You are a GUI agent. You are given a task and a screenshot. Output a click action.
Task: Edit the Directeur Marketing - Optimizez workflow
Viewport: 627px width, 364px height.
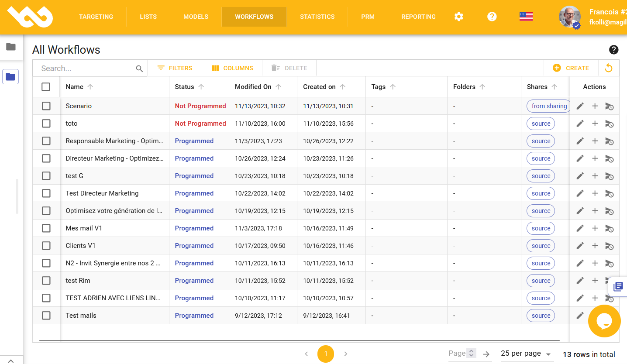click(x=580, y=158)
